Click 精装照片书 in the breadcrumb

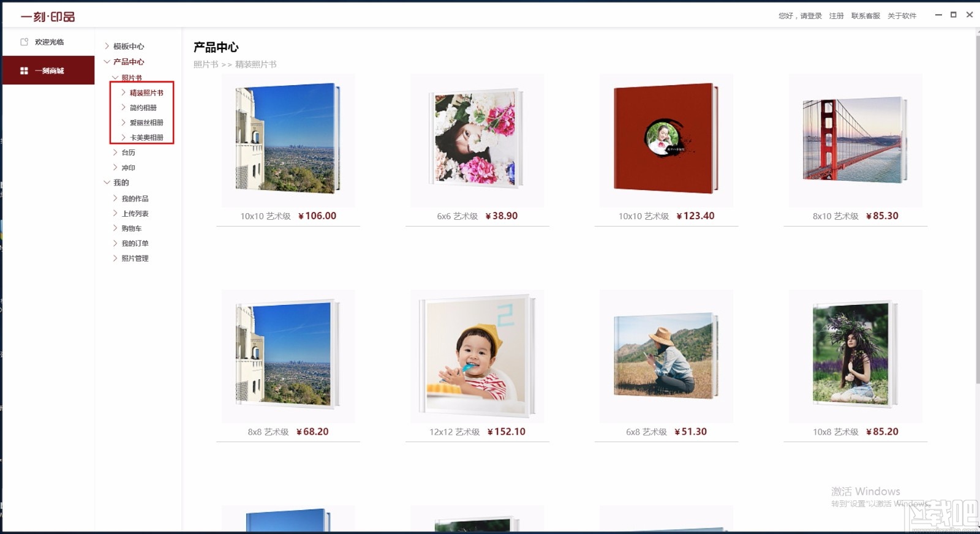[256, 64]
